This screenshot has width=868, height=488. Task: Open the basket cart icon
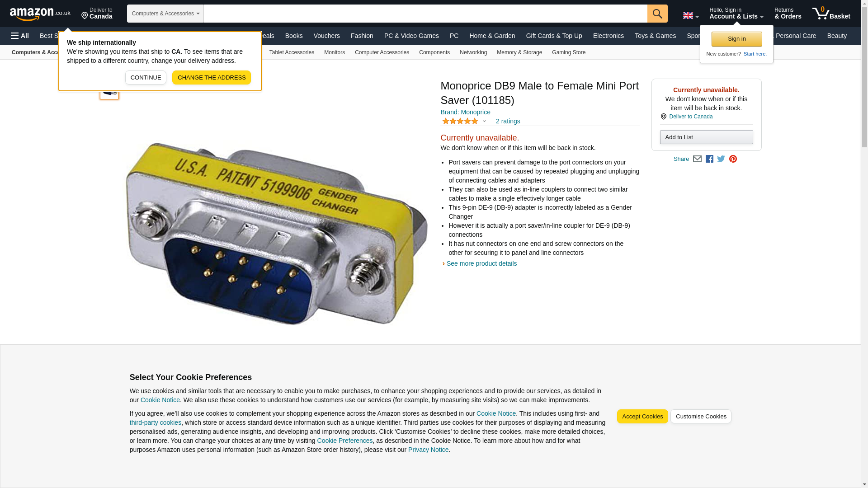pyautogui.click(x=831, y=14)
